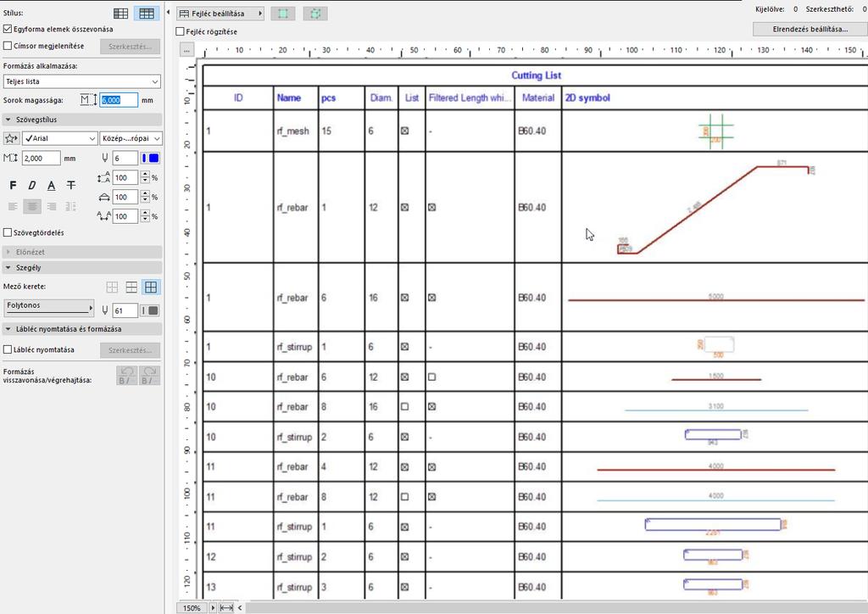
Task: Click the scroll-left arrow at bottom bar
Action: point(240,608)
